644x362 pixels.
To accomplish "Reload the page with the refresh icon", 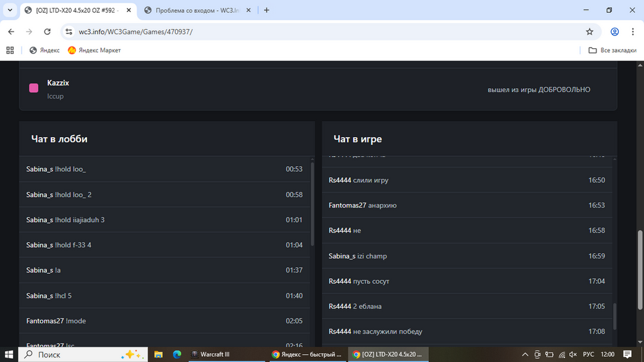I will [47, 32].
